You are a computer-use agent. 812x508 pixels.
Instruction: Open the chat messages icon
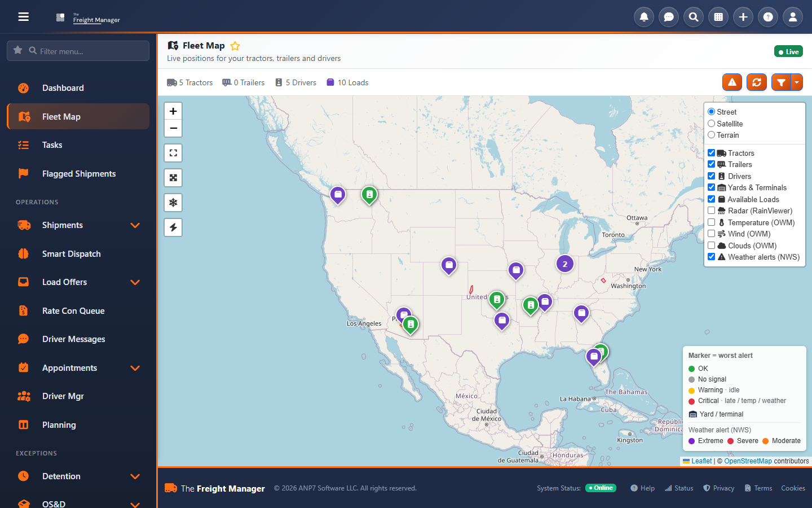669,17
